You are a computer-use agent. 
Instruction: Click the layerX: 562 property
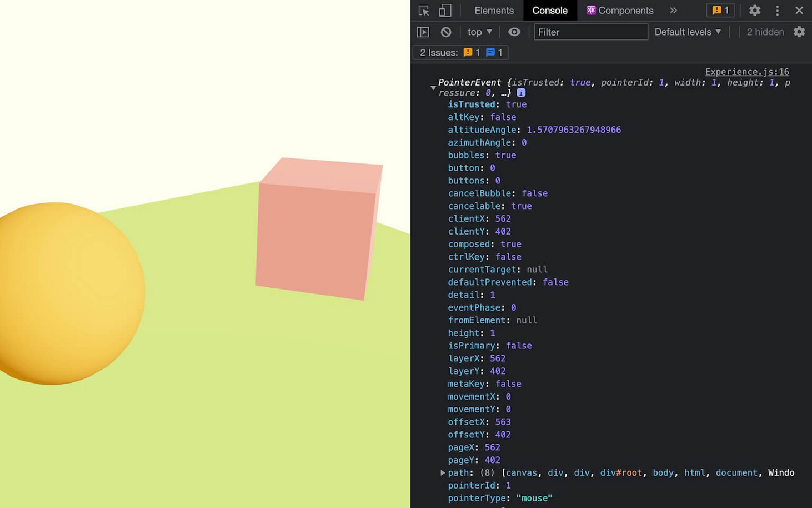[x=477, y=358]
